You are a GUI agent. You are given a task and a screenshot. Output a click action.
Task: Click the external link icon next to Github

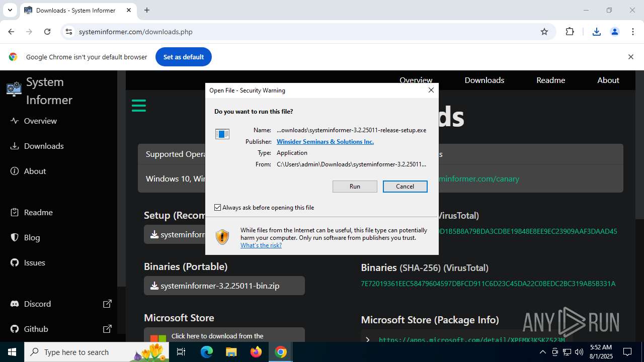tap(107, 329)
